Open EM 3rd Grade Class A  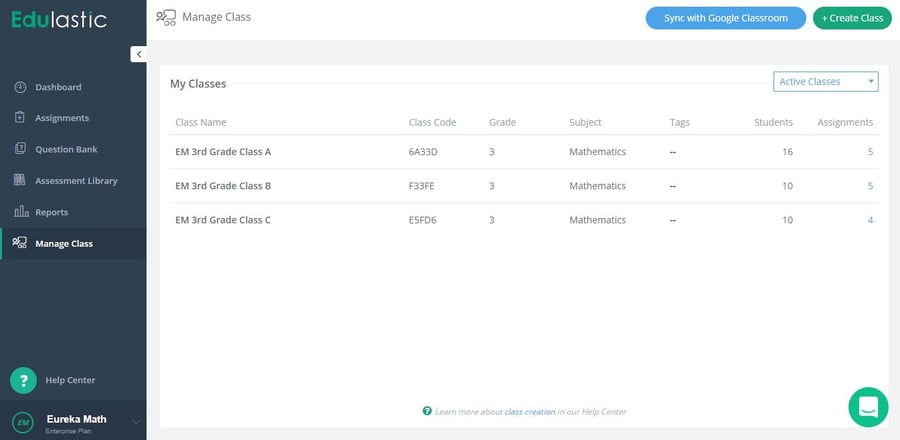pos(223,152)
